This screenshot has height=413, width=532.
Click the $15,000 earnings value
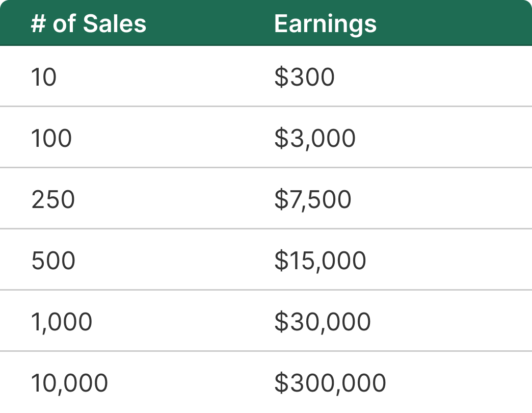click(x=320, y=261)
